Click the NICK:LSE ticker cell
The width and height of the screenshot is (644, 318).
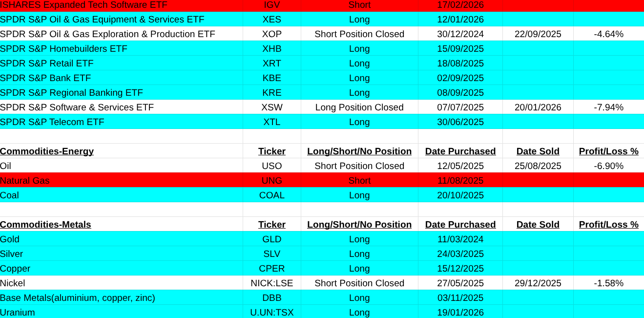pyautogui.click(x=271, y=283)
